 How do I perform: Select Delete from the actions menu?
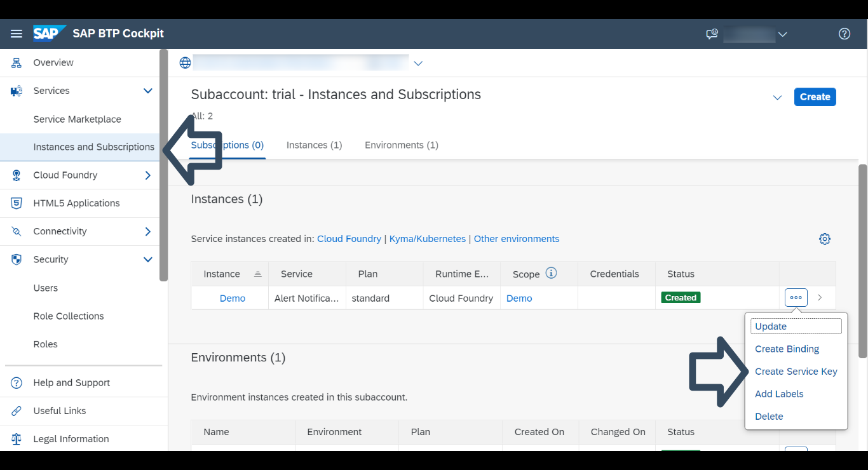(769, 417)
